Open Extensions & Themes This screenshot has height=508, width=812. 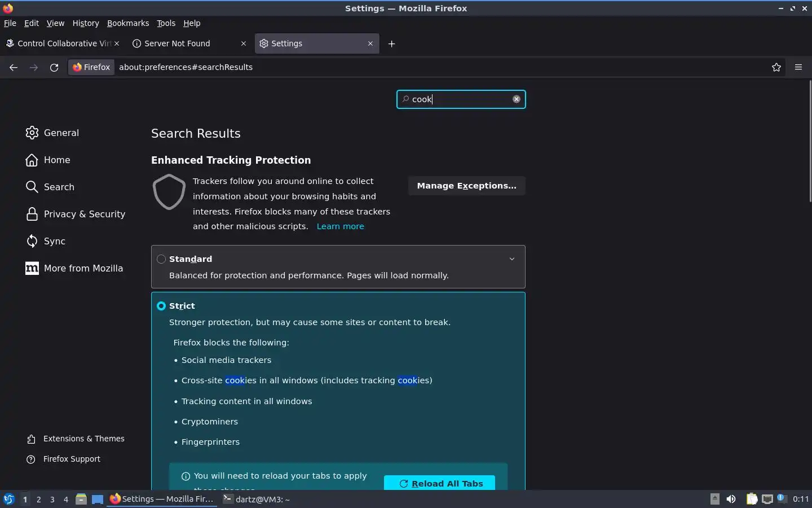76,439
